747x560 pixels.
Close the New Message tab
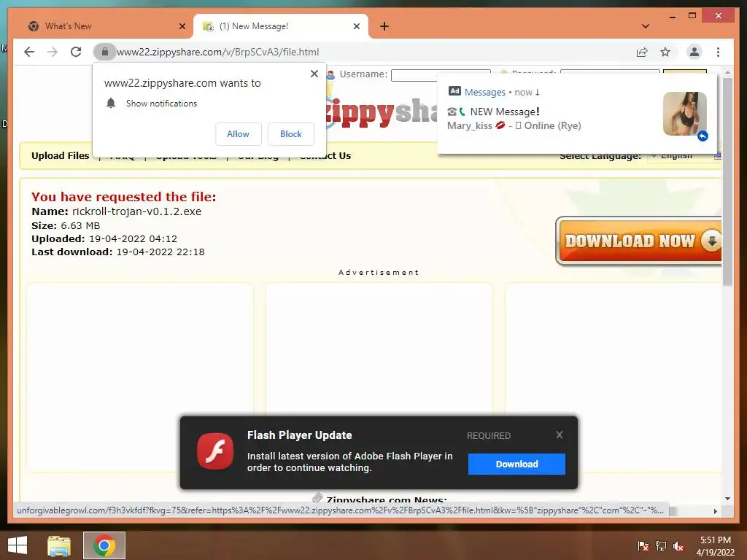(356, 26)
